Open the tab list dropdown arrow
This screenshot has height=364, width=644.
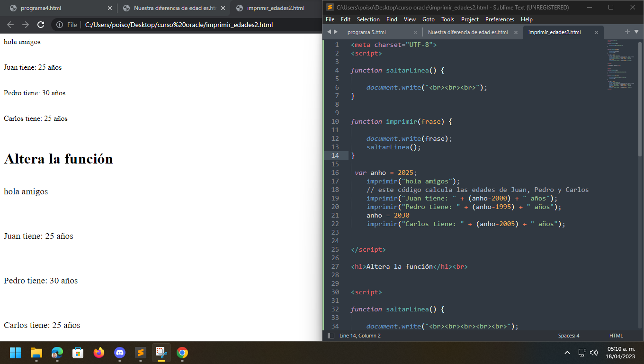(636, 32)
